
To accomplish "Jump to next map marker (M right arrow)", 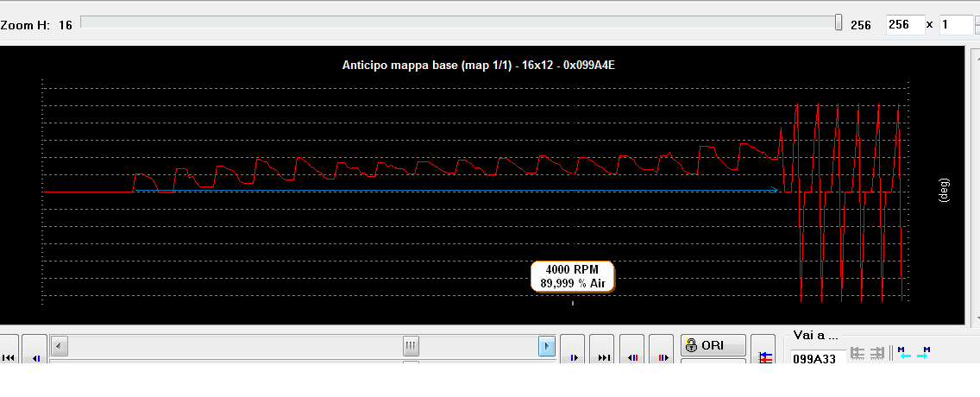I will pyautogui.click(x=923, y=353).
